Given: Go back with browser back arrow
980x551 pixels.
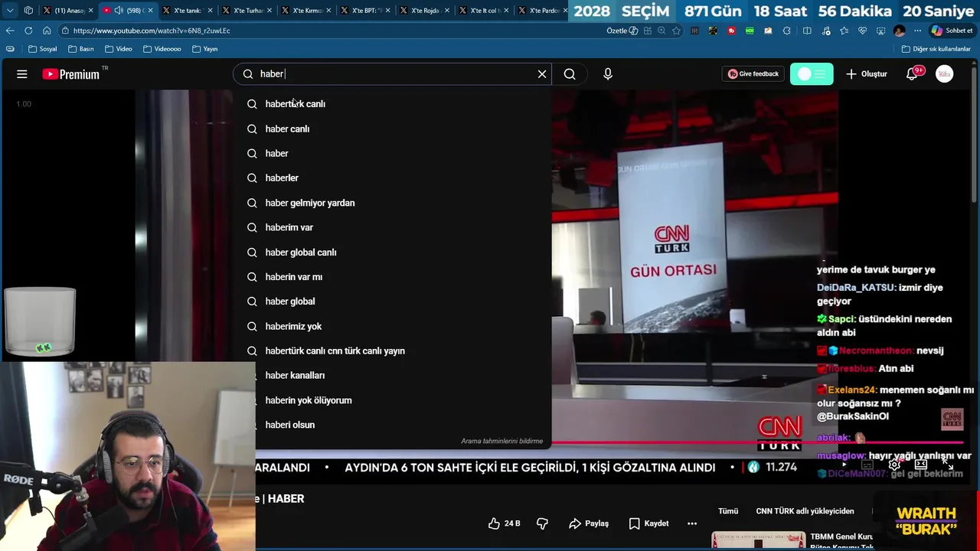Looking at the screenshot, I should click(10, 31).
